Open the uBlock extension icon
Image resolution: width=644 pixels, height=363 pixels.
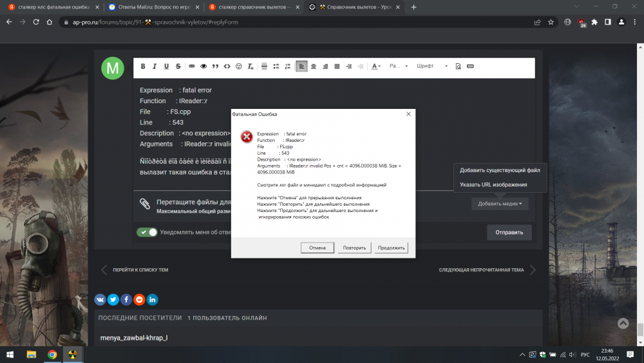tap(582, 23)
